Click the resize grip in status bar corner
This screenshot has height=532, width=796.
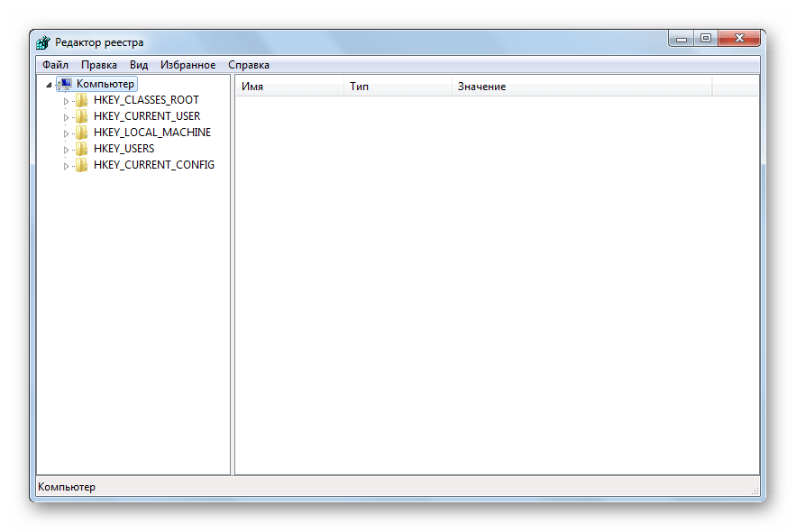click(754, 489)
